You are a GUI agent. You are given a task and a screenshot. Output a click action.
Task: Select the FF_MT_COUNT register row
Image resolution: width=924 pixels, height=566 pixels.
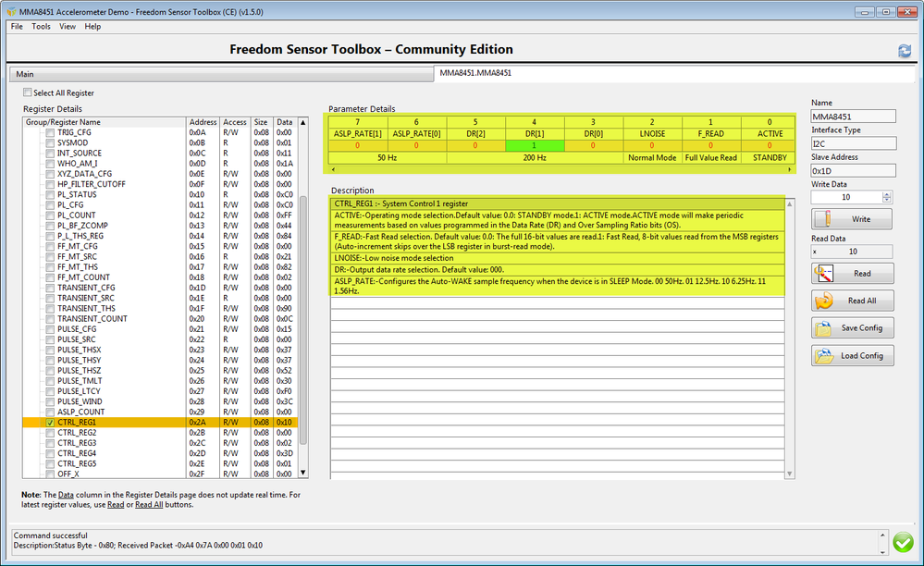click(160, 277)
